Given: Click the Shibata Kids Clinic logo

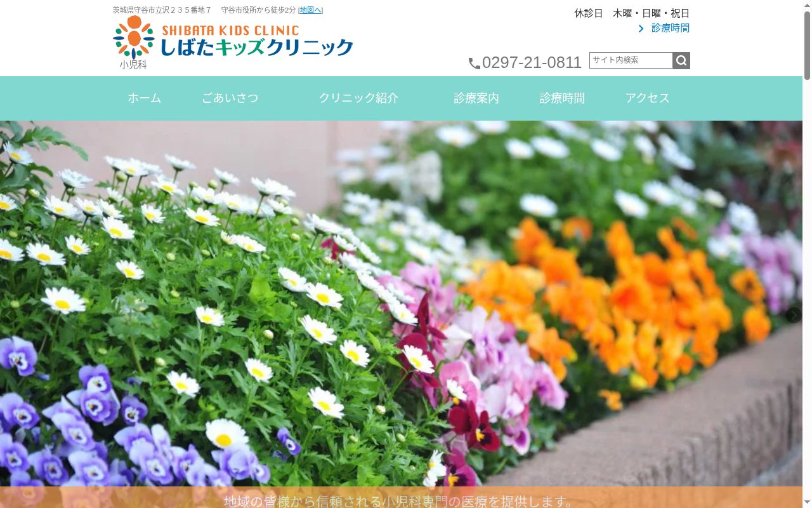Looking at the screenshot, I should coord(233,38).
